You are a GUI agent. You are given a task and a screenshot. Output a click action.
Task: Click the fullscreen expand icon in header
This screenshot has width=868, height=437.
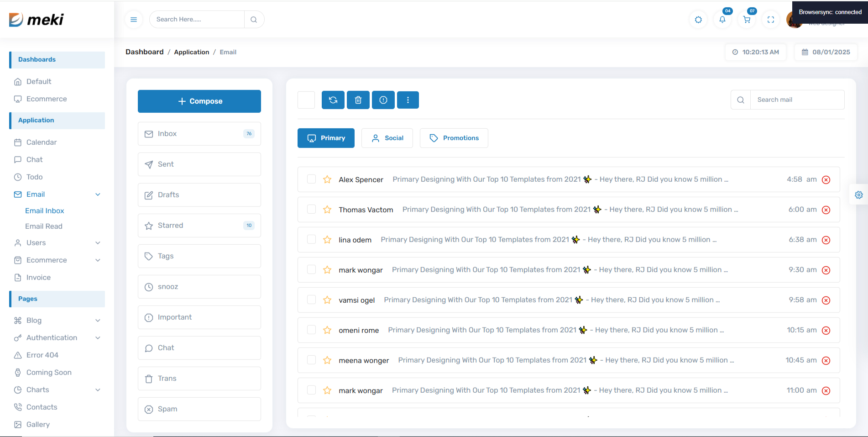coord(770,19)
